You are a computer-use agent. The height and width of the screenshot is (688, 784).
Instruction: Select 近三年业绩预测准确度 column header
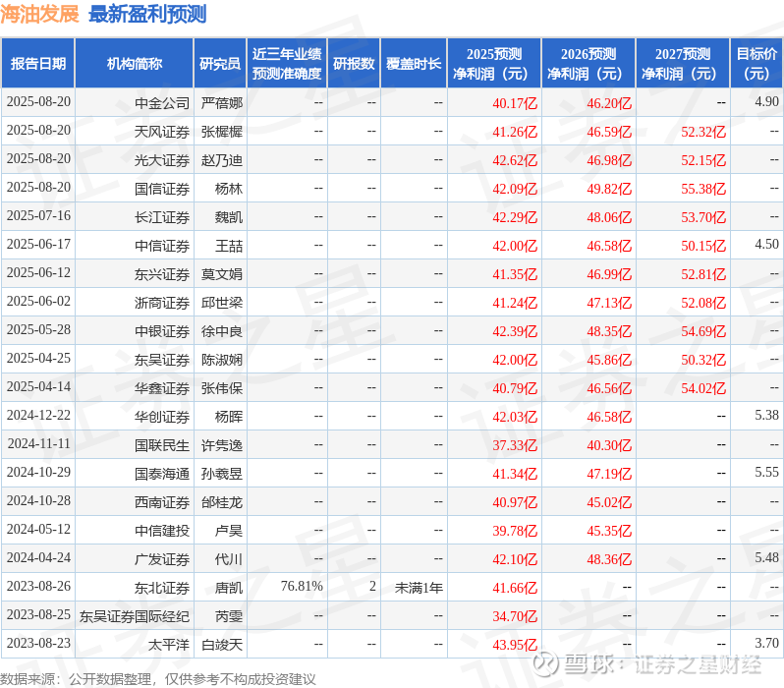287,64
